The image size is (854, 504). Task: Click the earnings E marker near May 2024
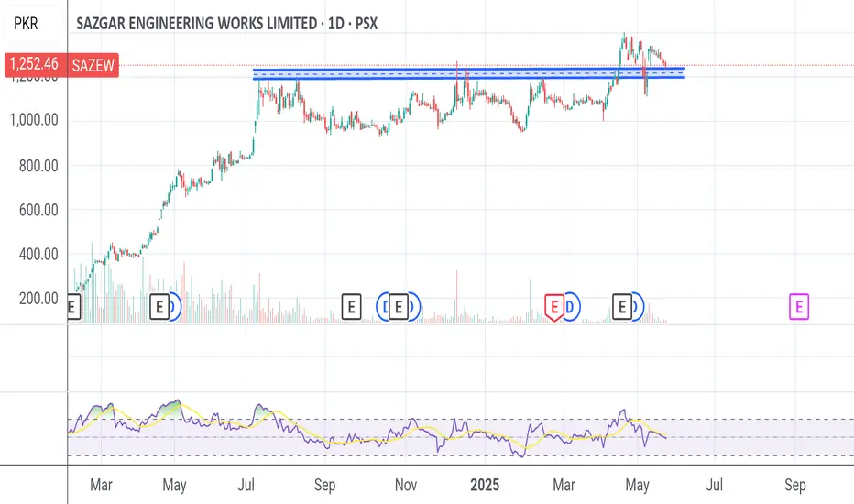[x=159, y=307]
